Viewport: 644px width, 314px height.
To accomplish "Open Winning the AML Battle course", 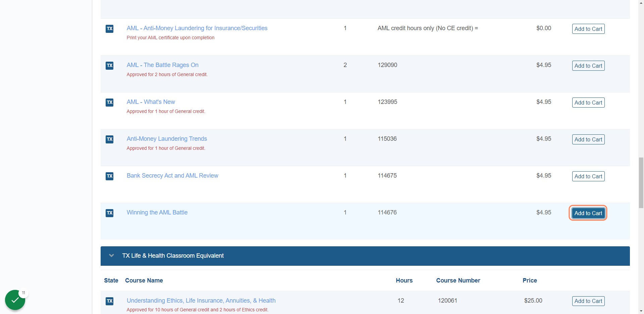I will (x=157, y=212).
